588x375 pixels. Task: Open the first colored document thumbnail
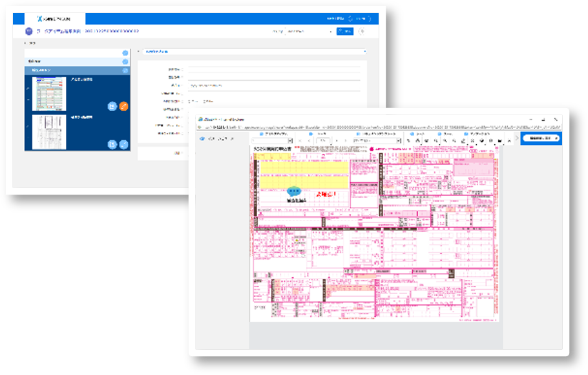pos(49,94)
